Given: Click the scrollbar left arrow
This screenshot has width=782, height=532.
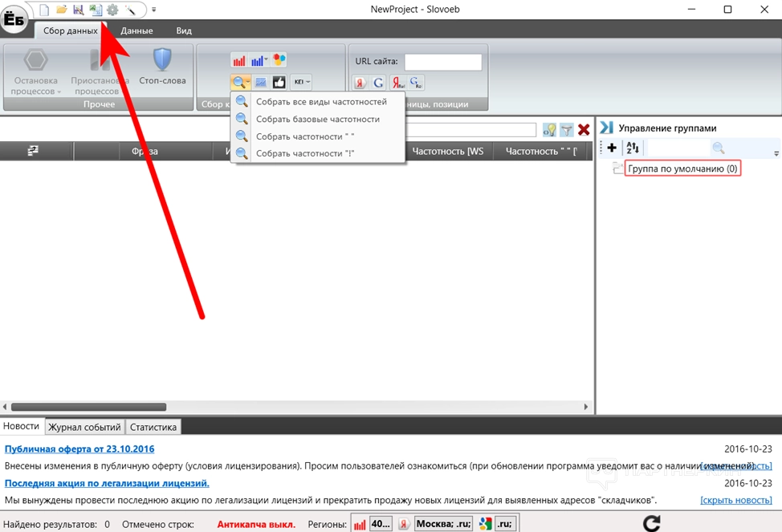Looking at the screenshot, I should coord(5,407).
